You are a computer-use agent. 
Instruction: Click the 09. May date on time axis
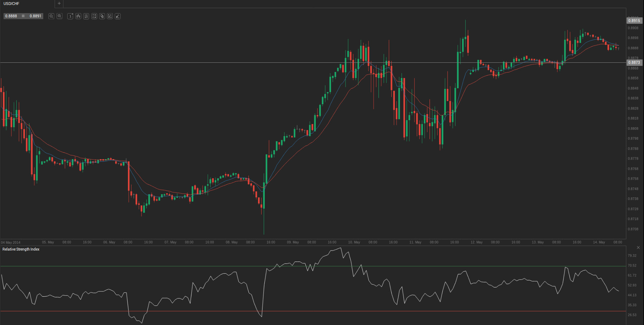pyautogui.click(x=293, y=242)
